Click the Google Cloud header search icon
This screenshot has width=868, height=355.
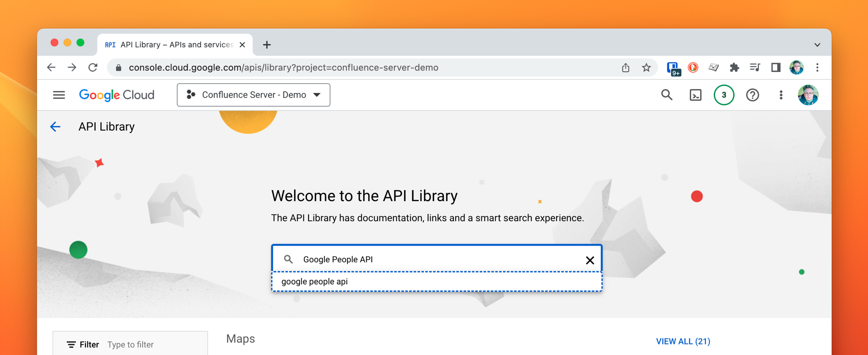(666, 95)
